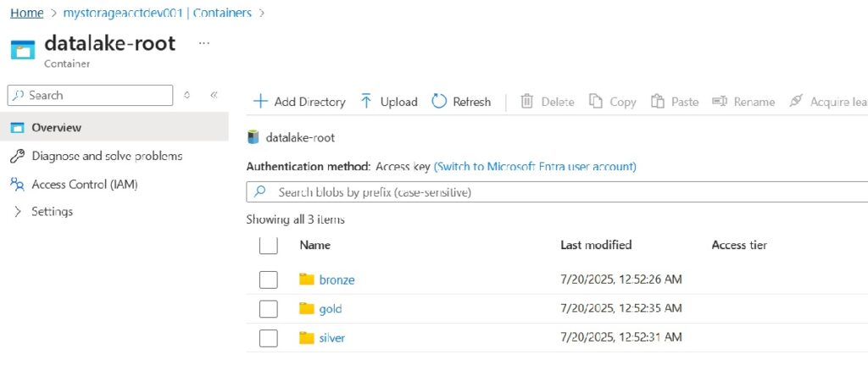Image resolution: width=868 pixels, height=388 pixels.
Task: Switch to Microsoft Entra user account
Action: tap(535, 166)
